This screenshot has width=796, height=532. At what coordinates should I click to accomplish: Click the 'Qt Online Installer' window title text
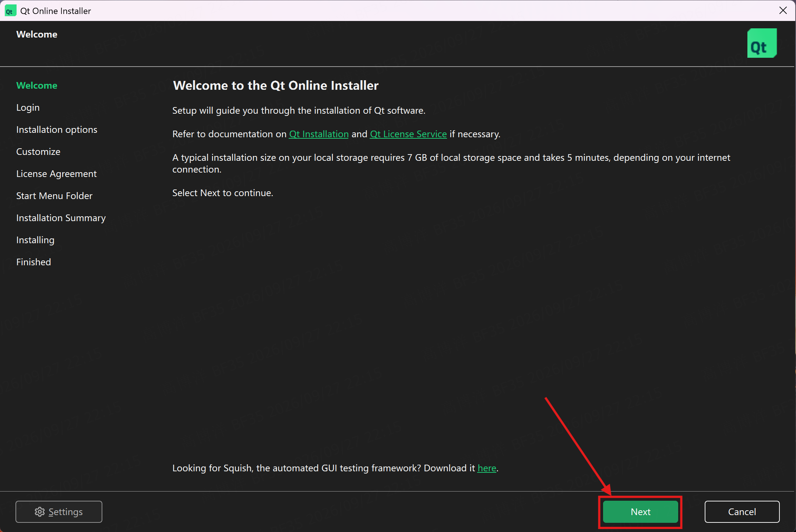pos(56,11)
